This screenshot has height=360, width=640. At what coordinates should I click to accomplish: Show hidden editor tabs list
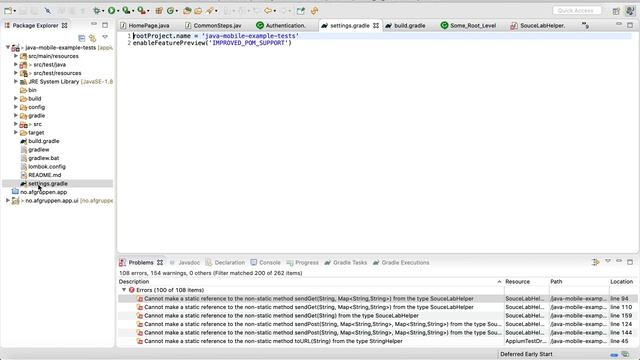point(585,25)
